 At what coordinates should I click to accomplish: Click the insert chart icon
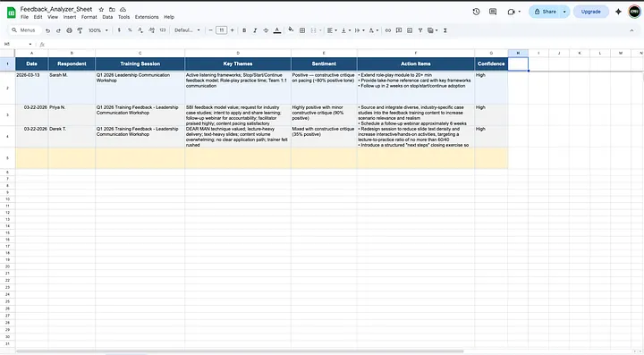[410, 30]
